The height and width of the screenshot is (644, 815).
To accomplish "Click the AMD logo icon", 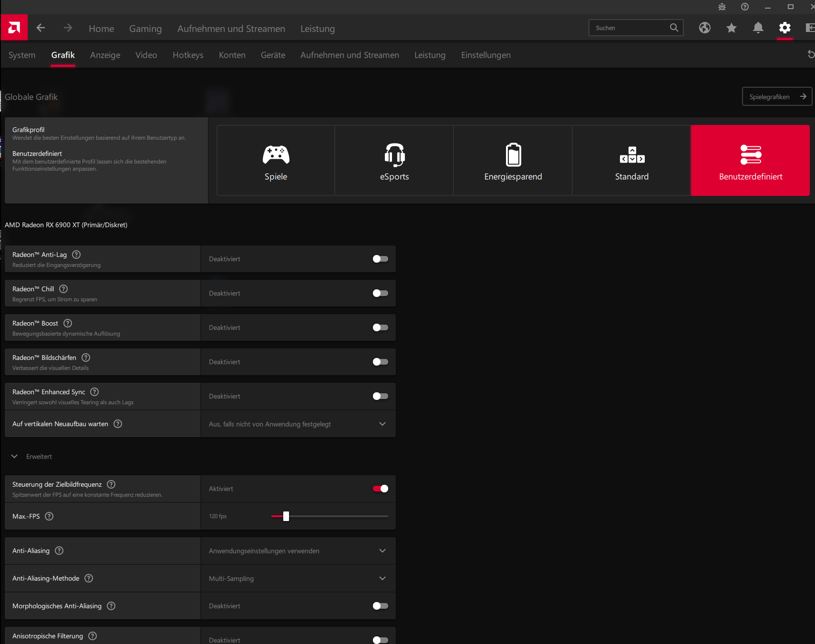I will tap(14, 28).
